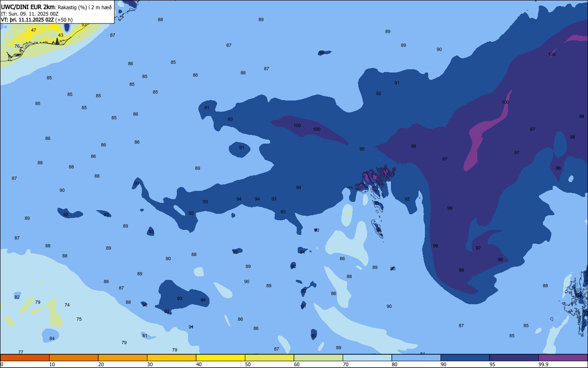Select the light blue 80–90 legend swatch
Screen dimensions: 588x368
click(416, 357)
